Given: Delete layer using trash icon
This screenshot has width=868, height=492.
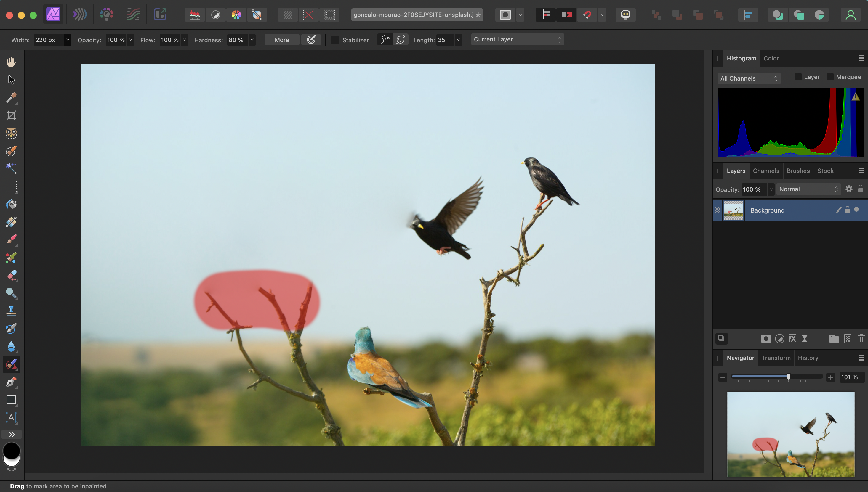Looking at the screenshot, I should [861, 339].
